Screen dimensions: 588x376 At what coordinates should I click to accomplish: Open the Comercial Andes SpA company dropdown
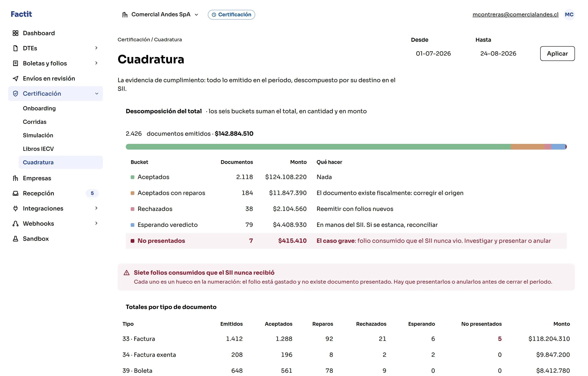(x=160, y=15)
